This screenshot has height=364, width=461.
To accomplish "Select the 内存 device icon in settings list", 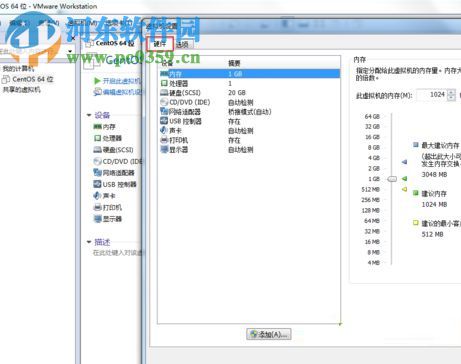I will [164, 73].
